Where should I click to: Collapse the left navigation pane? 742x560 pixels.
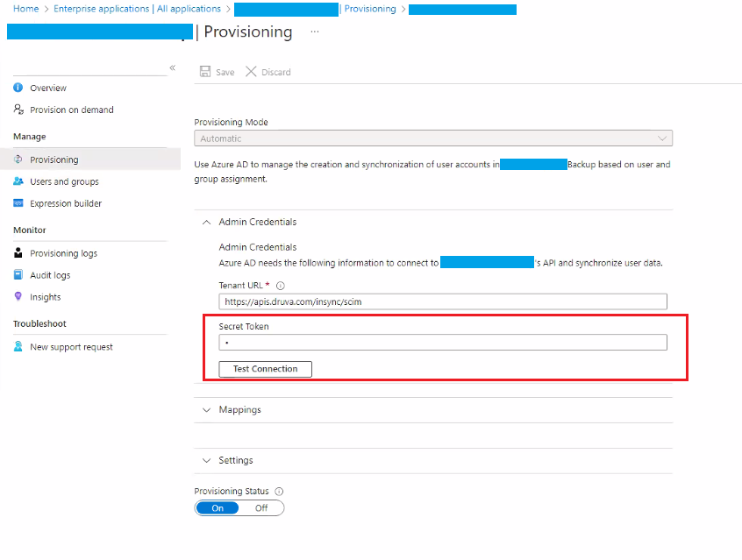click(x=172, y=67)
